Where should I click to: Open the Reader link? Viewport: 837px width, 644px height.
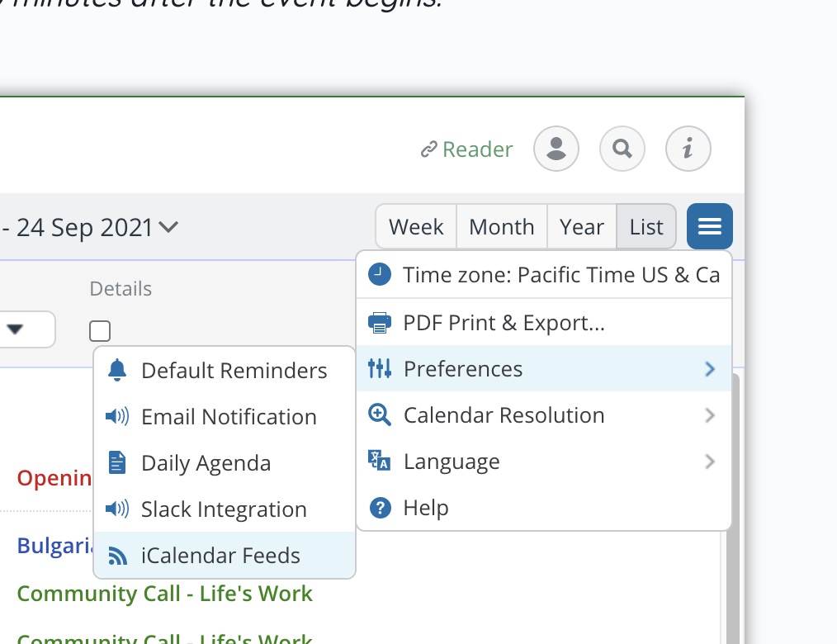[466, 149]
